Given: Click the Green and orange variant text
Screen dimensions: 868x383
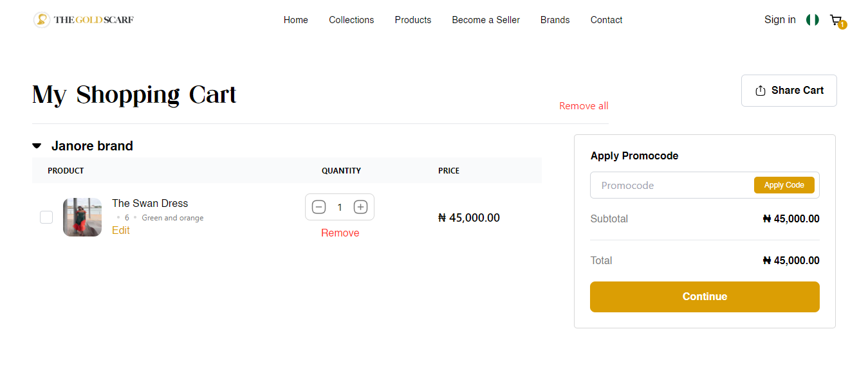Looking at the screenshot, I should pyautogui.click(x=172, y=218).
